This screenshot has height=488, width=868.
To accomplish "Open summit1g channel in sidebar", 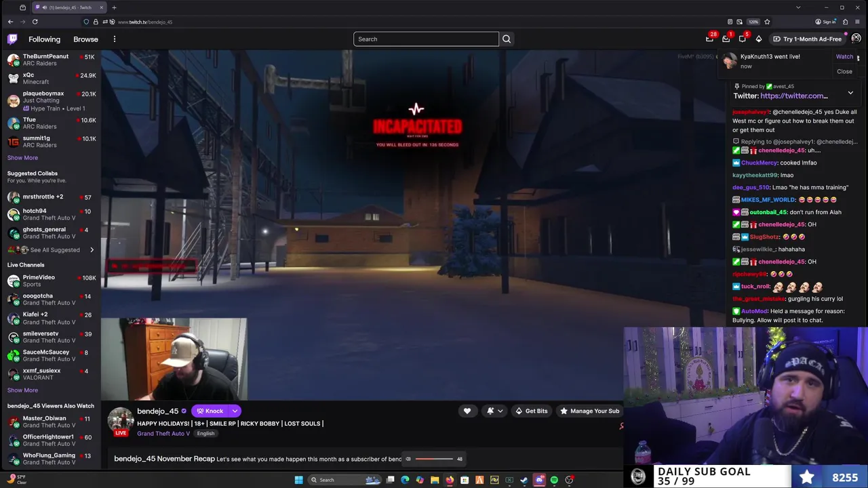I will (x=51, y=142).
